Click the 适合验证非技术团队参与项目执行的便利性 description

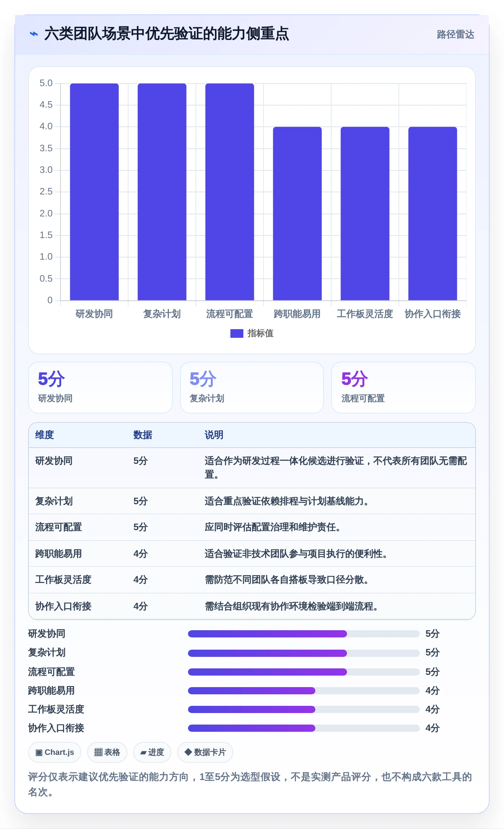(296, 554)
